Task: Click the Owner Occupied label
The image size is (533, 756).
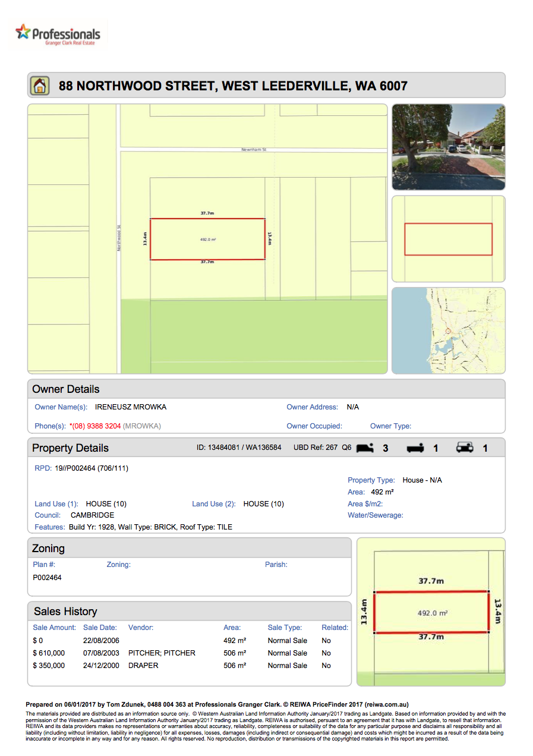Action: [314, 426]
